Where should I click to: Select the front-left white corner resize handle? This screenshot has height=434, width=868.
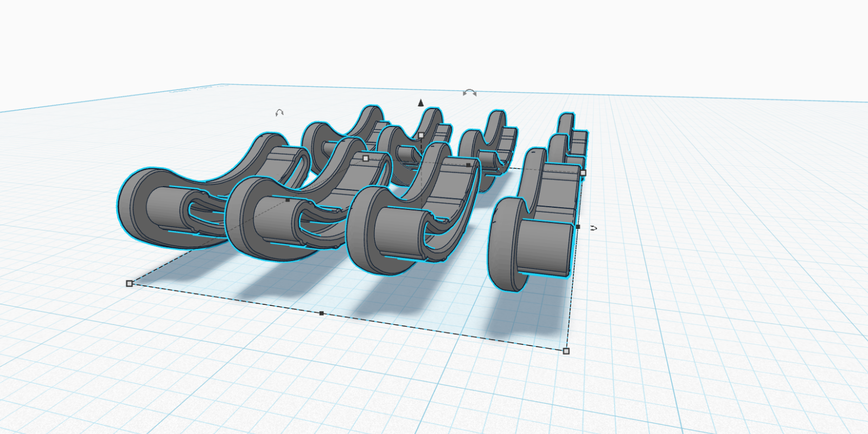pyautogui.click(x=129, y=283)
